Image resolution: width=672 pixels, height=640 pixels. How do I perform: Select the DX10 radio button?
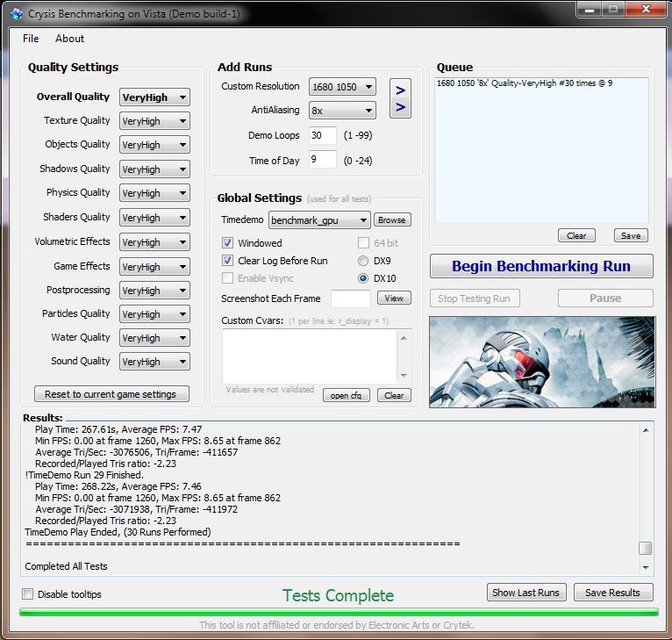[x=363, y=278]
